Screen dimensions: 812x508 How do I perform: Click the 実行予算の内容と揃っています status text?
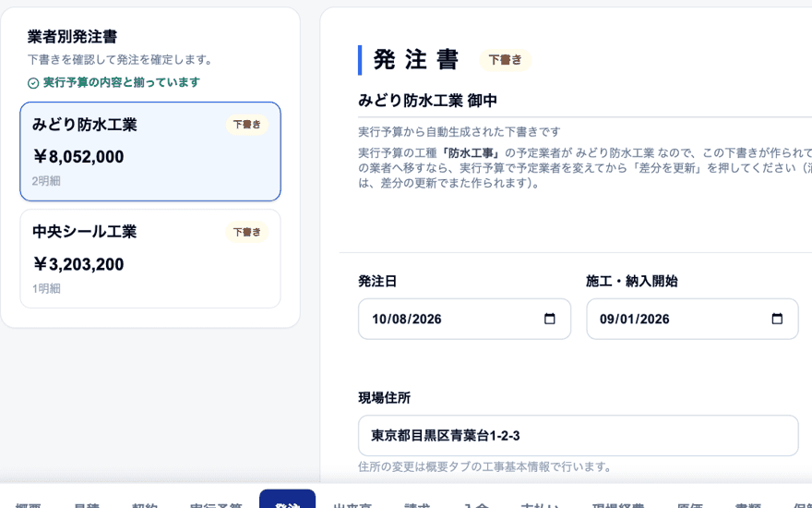(121, 82)
